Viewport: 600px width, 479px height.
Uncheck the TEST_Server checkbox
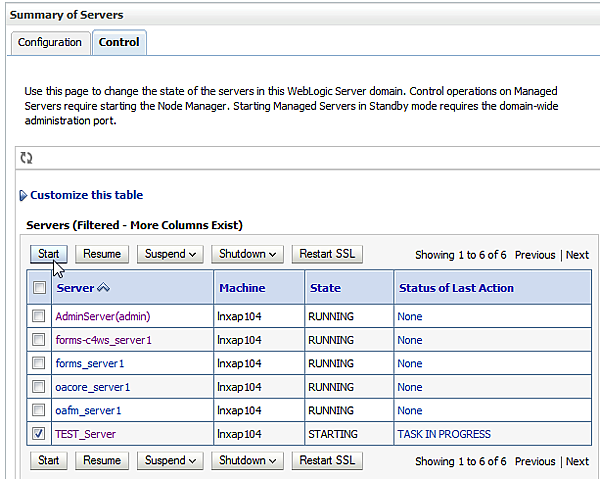39,434
